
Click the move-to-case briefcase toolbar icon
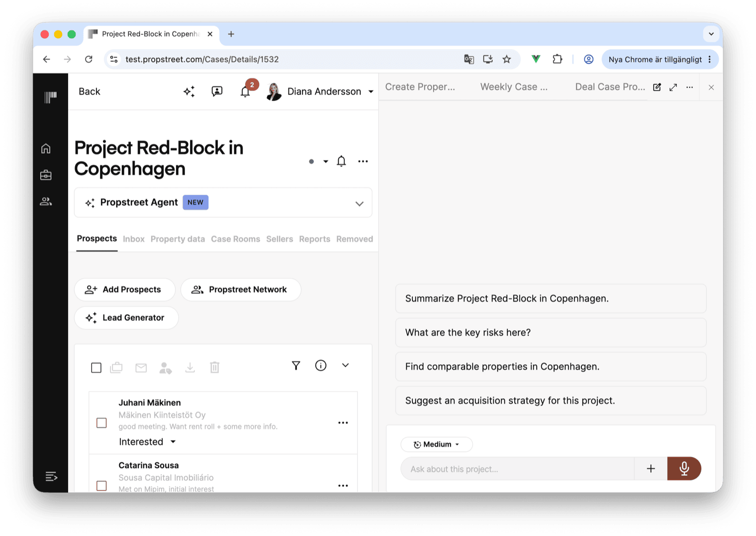pyautogui.click(x=116, y=368)
